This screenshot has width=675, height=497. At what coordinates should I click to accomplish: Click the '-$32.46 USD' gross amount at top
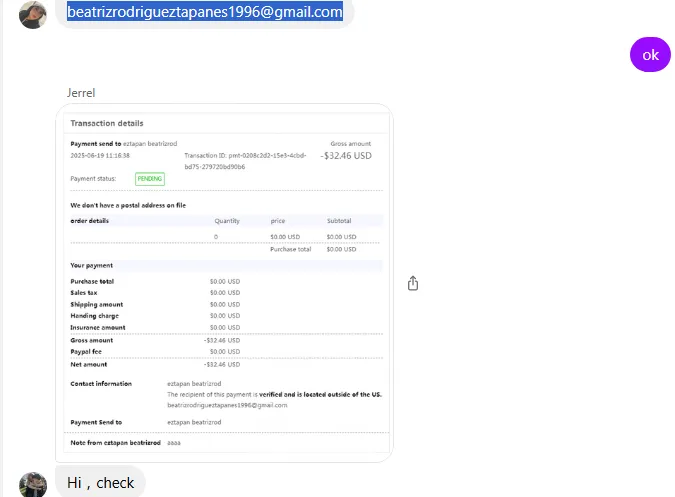(x=346, y=156)
